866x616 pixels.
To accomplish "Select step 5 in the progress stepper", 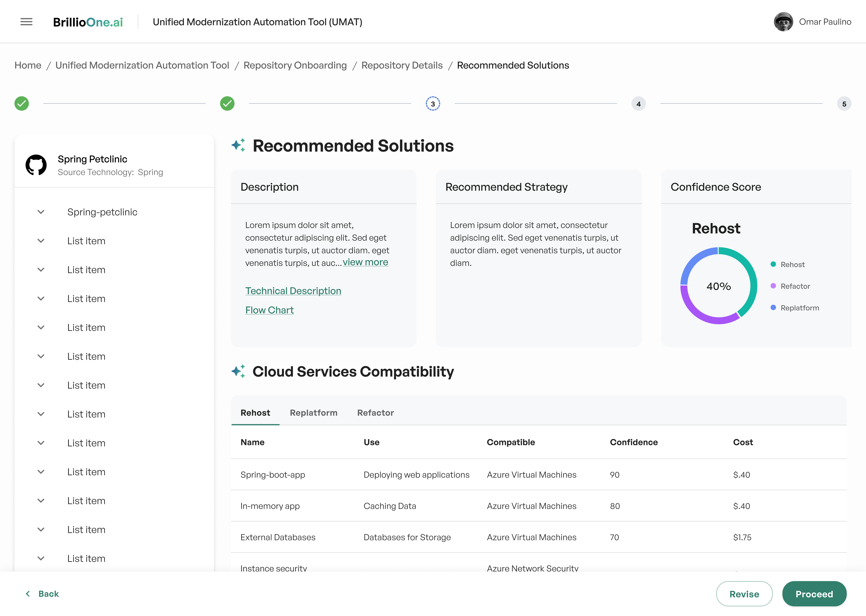I will click(844, 104).
